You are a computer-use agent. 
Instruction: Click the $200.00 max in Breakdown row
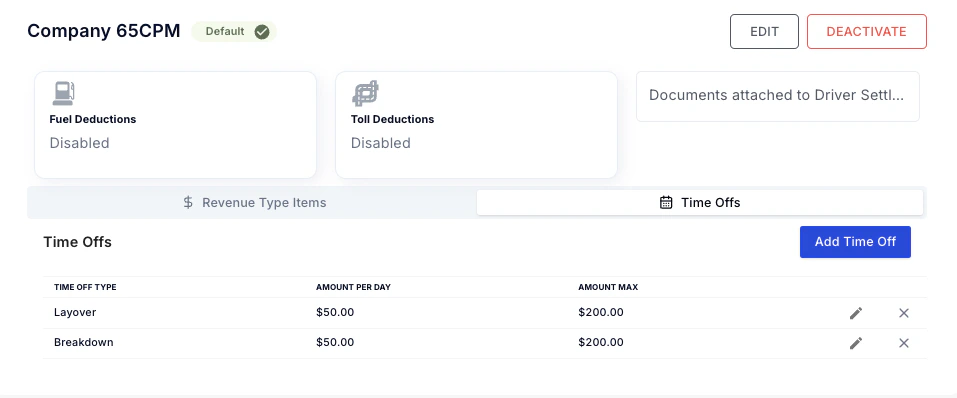(601, 342)
